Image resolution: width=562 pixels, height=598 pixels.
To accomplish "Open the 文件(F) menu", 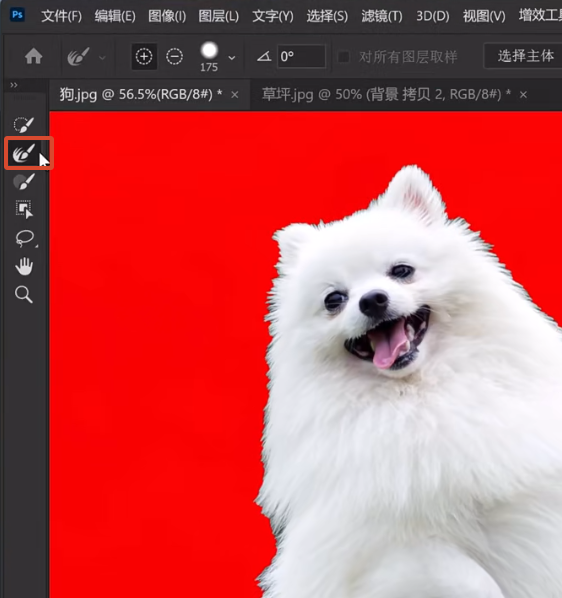I will coord(61,16).
